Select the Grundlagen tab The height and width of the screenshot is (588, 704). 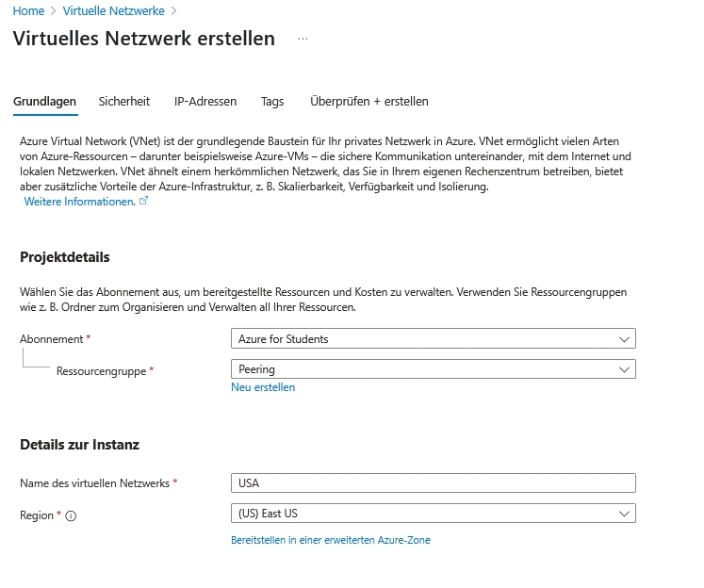45,102
